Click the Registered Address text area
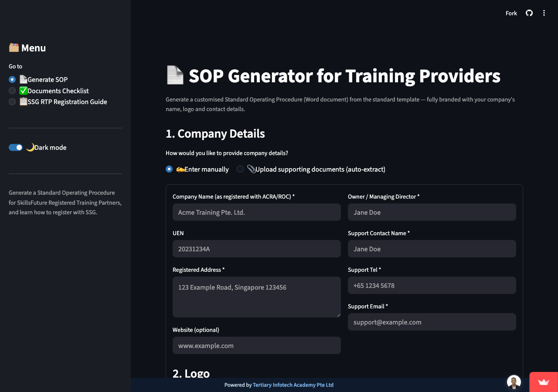Image resolution: width=558 pixels, height=392 pixels. [x=257, y=297]
